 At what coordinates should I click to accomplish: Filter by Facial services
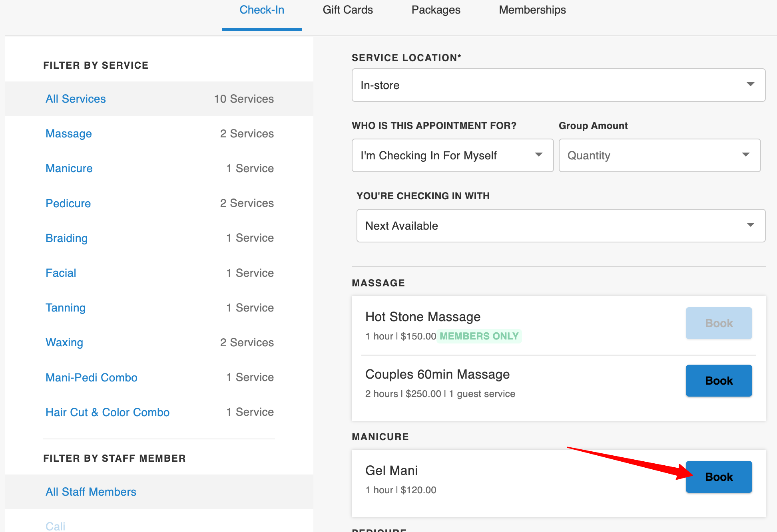pos(61,273)
